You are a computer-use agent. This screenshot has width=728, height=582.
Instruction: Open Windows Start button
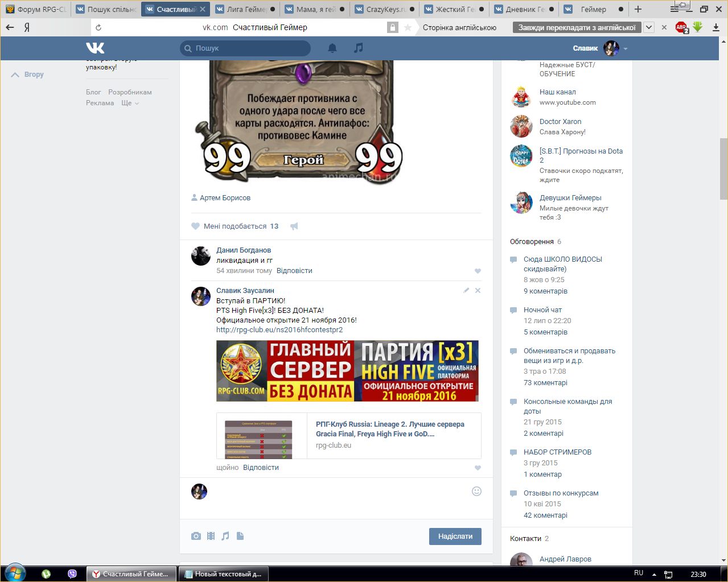coord(14,573)
